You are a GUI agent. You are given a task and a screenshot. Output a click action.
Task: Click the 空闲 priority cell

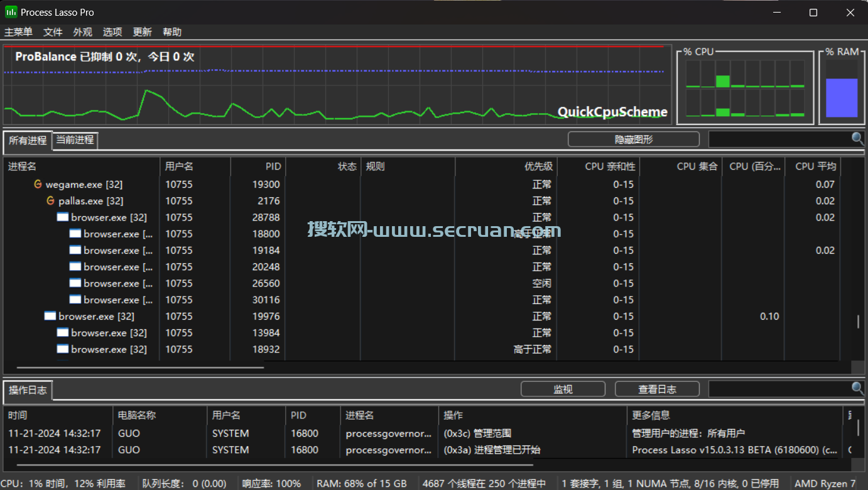click(542, 283)
